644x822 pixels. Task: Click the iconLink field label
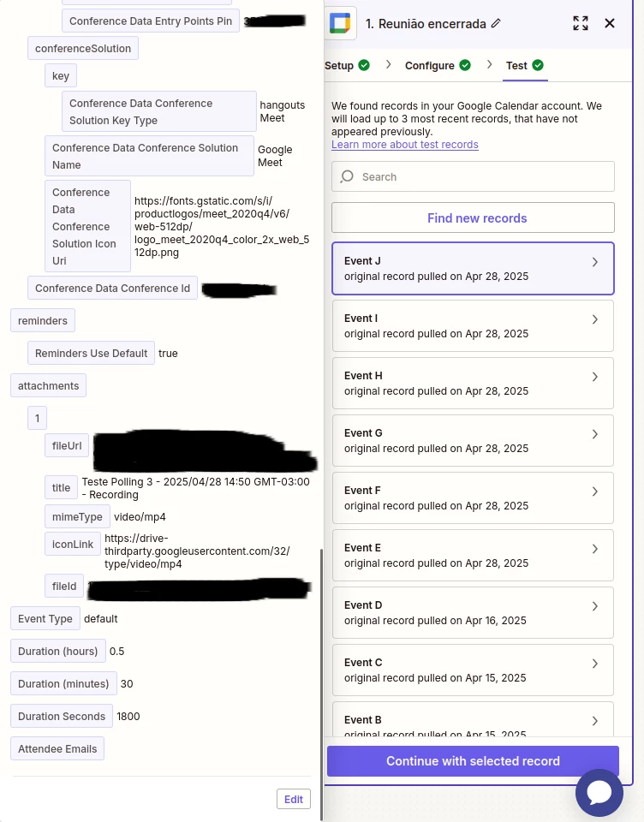73,545
